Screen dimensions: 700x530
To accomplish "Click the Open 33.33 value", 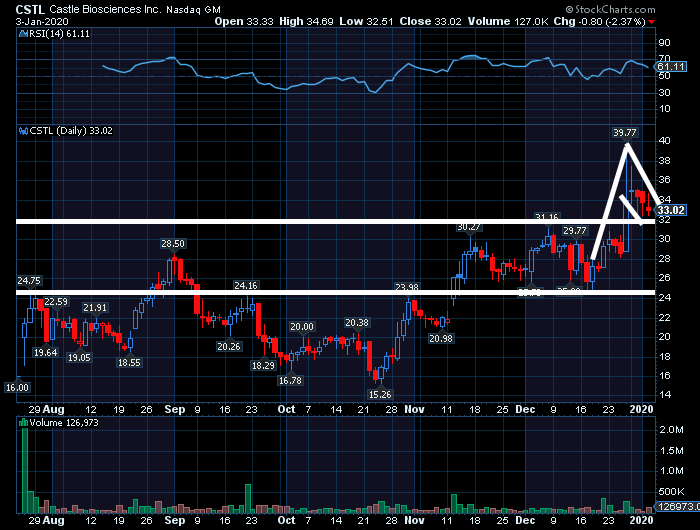I will (x=244, y=21).
